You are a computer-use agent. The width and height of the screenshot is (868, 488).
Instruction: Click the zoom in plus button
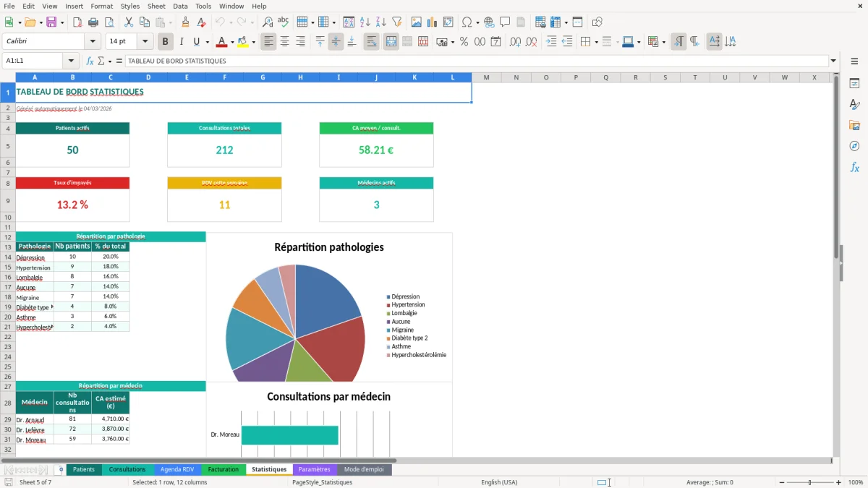(x=838, y=482)
